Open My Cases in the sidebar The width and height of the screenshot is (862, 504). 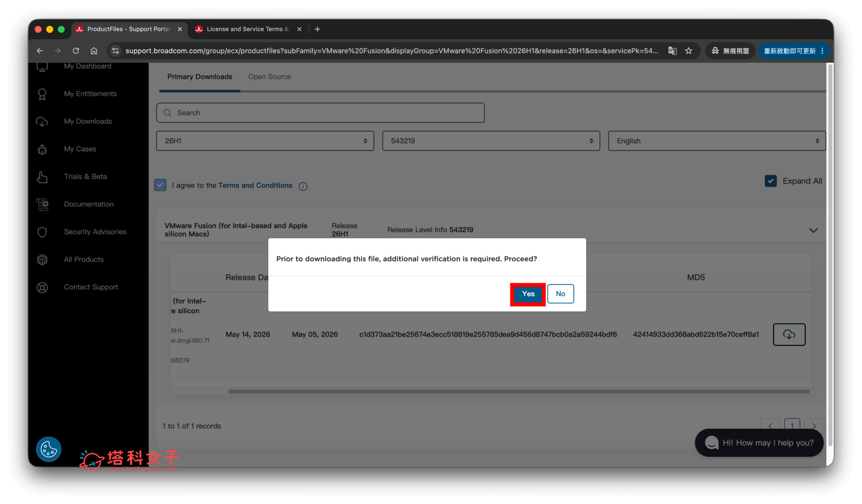pyautogui.click(x=80, y=149)
